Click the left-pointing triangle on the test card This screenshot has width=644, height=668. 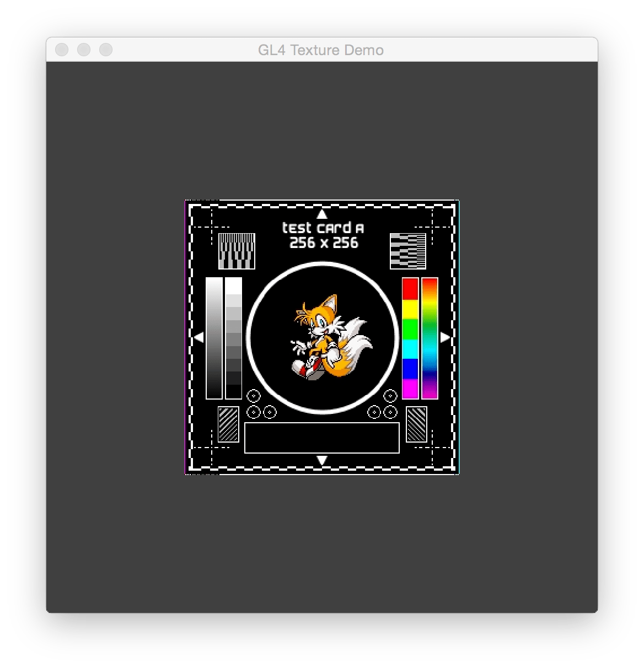click(x=199, y=337)
